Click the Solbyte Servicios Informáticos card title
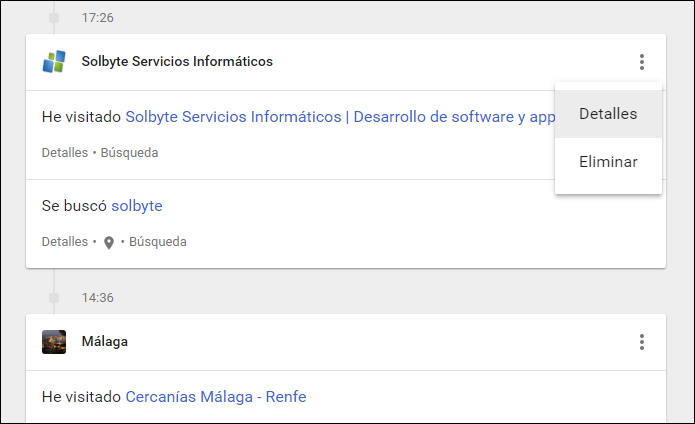 177,62
